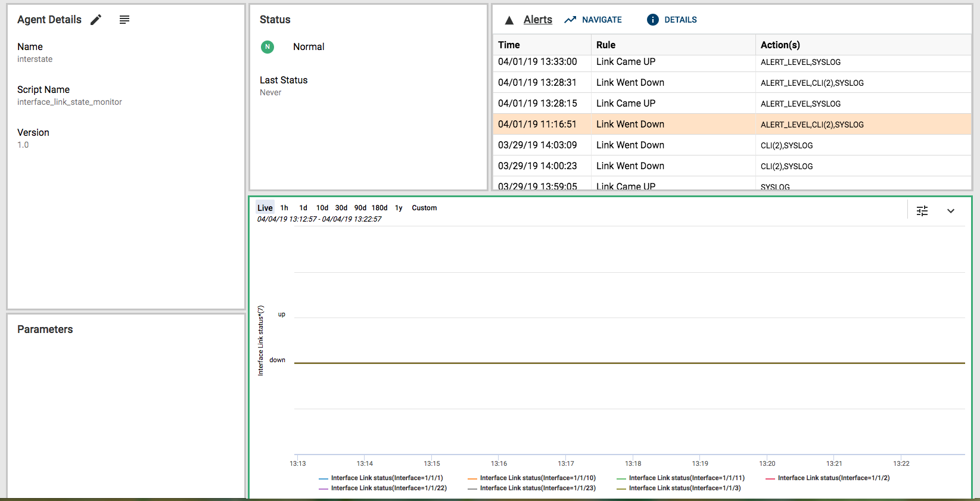Toggle legend series Interface=1/1/22
The width and height of the screenshot is (980, 501).
pyautogui.click(x=383, y=488)
